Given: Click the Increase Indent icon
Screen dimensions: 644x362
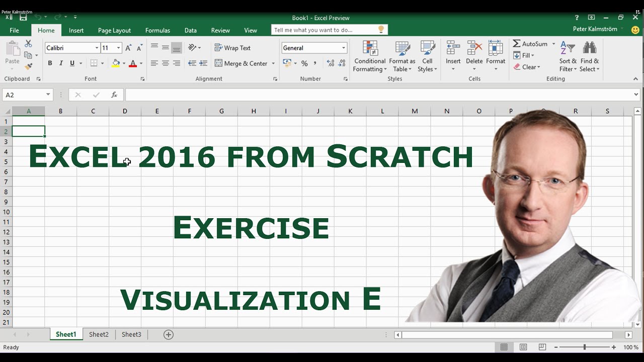Looking at the screenshot, I should (203, 63).
